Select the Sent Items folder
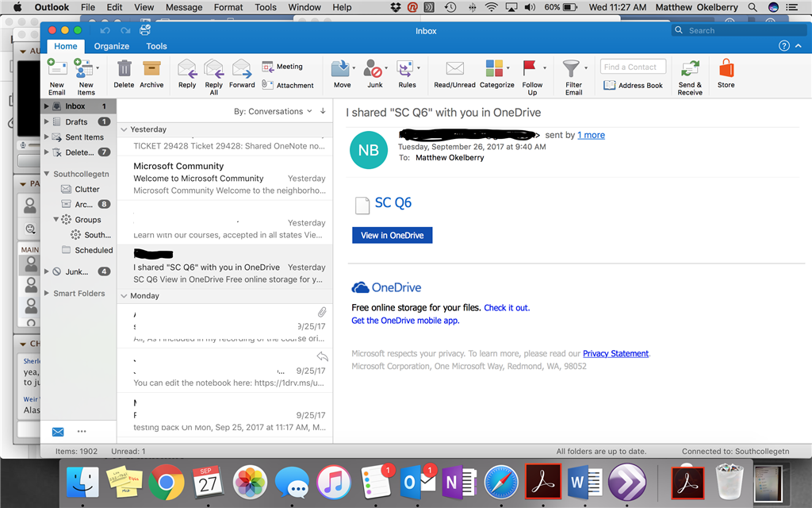812x508 pixels. pos(78,137)
